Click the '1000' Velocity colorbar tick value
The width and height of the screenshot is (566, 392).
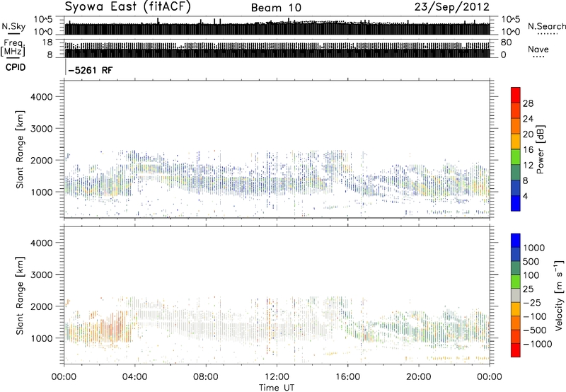[x=533, y=248]
